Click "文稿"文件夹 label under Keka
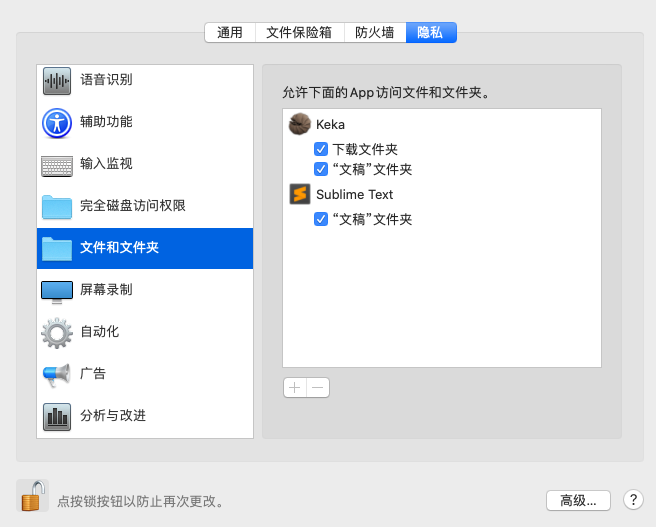 coord(372,169)
